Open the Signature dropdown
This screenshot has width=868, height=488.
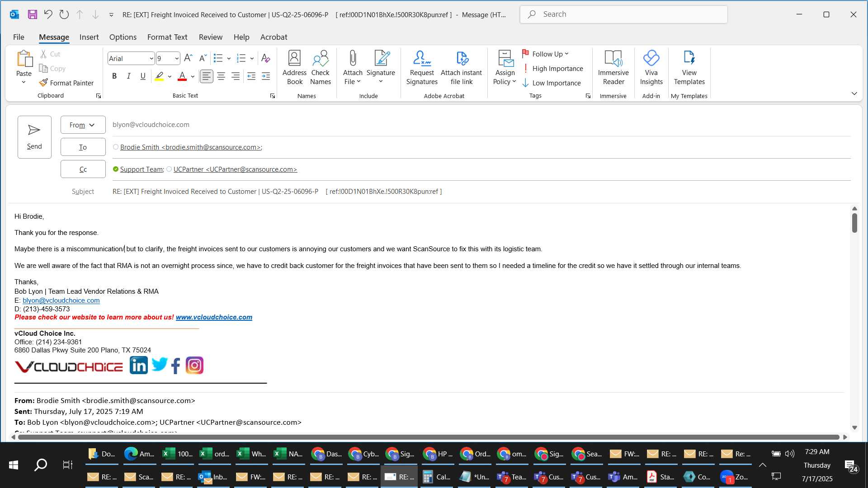[381, 67]
